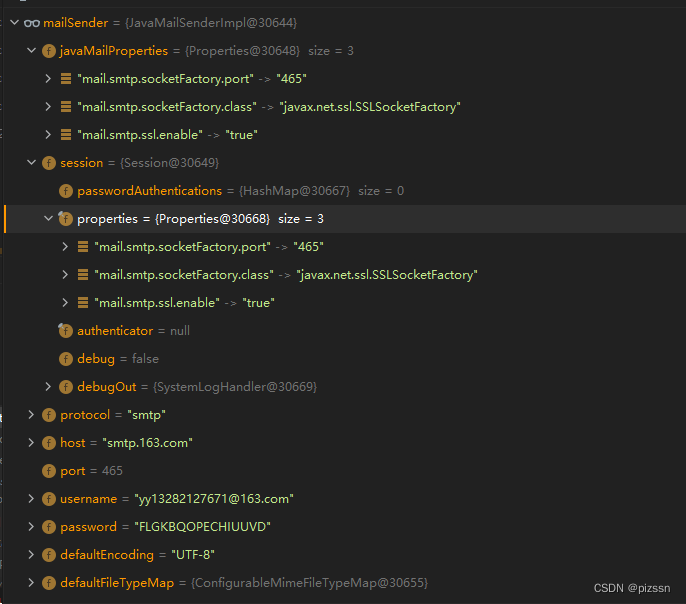Click the field icon next to defaultEncoding
The width and height of the screenshot is (686, 604).
pyautogui.click(x=49, y=555)
